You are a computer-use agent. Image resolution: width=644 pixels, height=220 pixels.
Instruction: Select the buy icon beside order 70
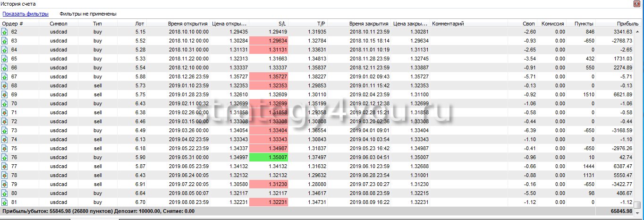[5, 103]
